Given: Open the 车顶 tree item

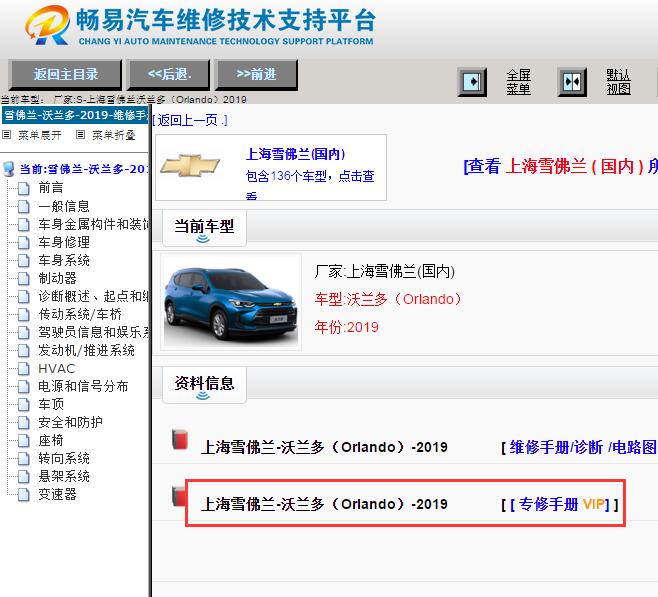Looking at the screenshot, I should pyautogui.click(x=51, y=404).
